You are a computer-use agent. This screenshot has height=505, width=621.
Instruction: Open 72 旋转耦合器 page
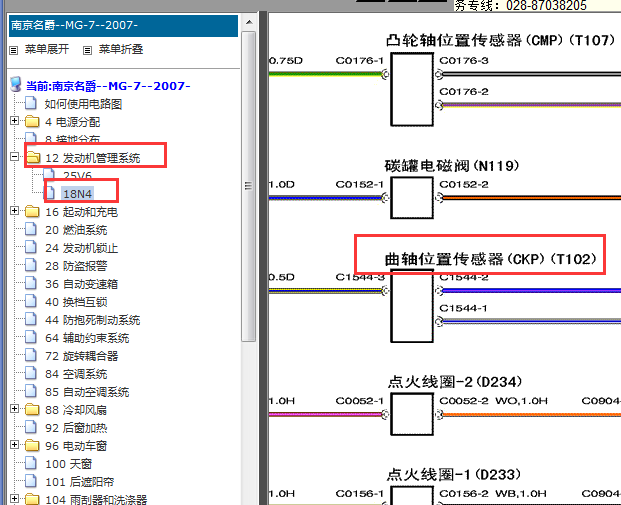point(81,356)
